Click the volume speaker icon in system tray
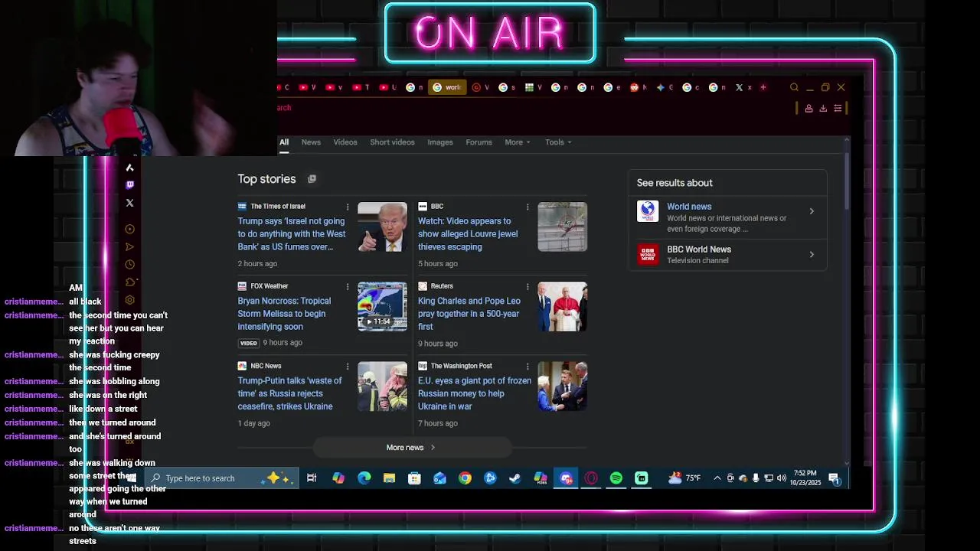 781,478
